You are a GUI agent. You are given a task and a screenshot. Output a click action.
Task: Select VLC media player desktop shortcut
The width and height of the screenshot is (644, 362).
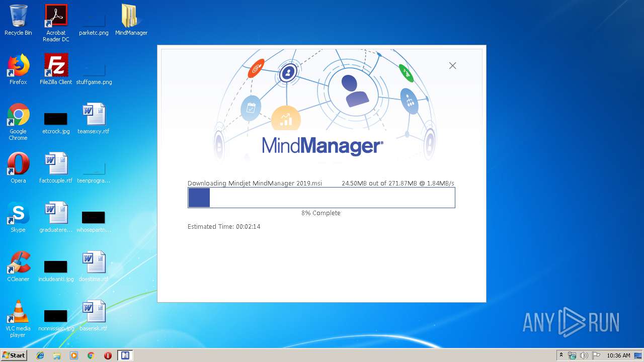18,319
